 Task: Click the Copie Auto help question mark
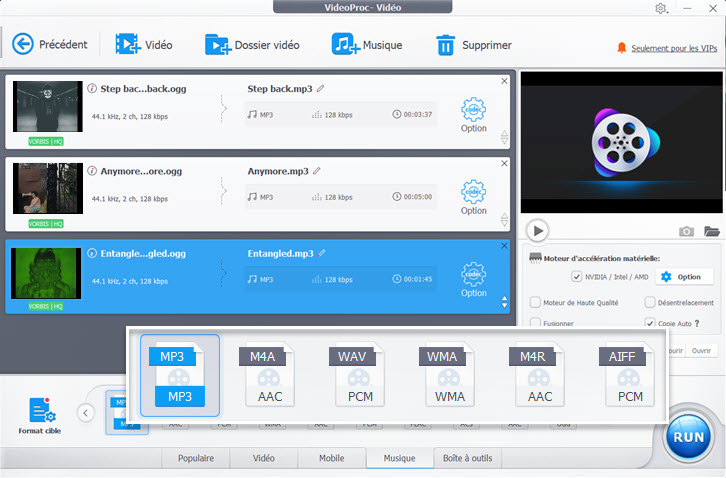coord(697,323)
